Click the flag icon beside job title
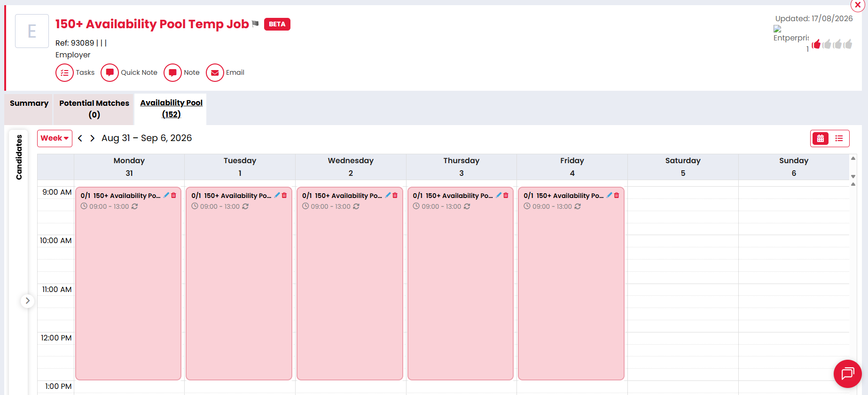Screen dimensions: 868x395 pyautogui.click(x=255, y=24)
